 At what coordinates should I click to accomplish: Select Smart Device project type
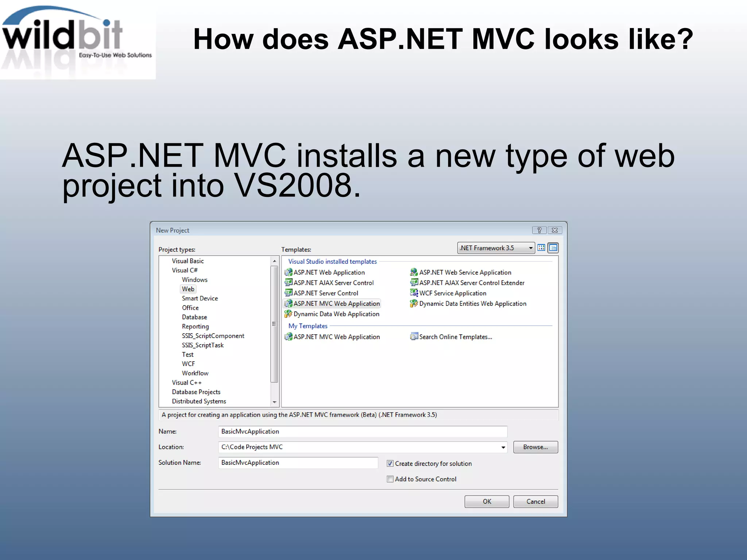point(200,298)
